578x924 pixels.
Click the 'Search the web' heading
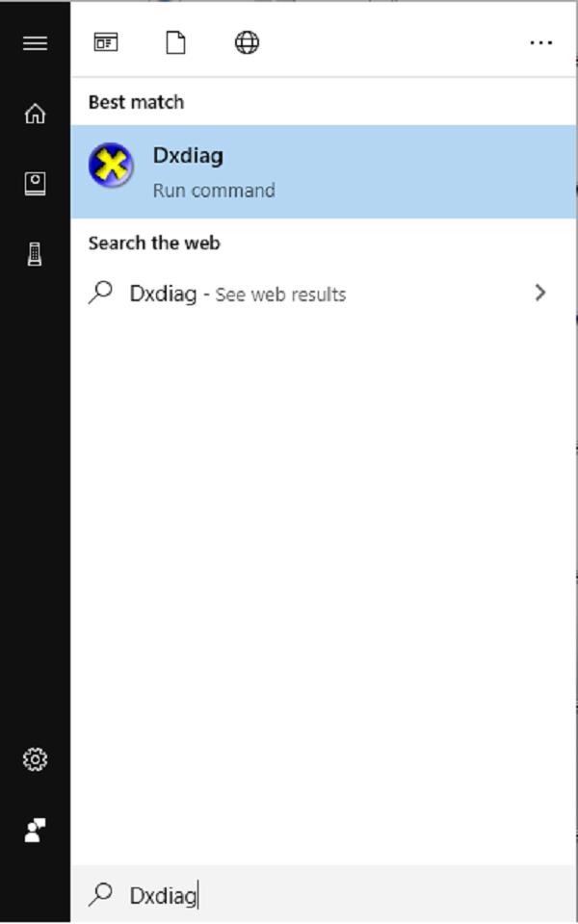pyautogui.click(x=154, y=244)
